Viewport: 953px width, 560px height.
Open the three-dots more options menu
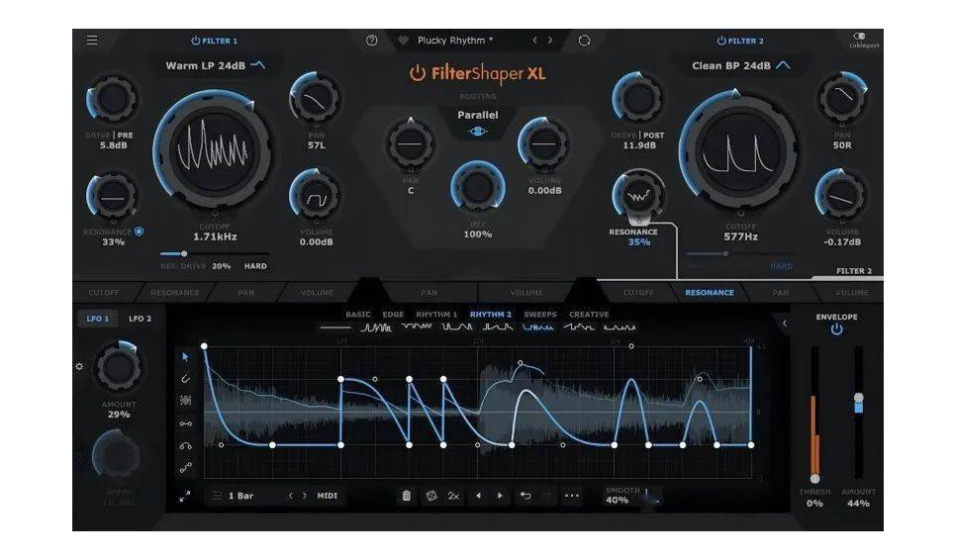(571, 496)
